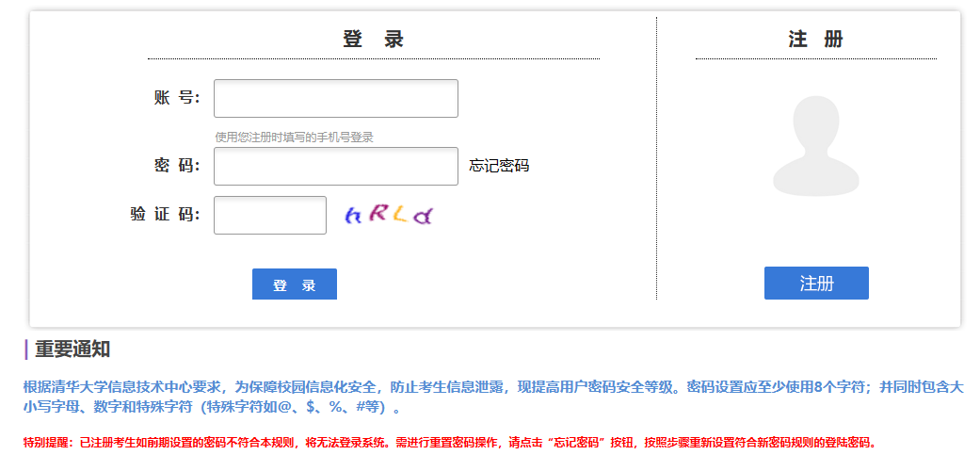Click the 账号 field label
Image resolution: width=980 pixels, height=471 pixels.
tap(177, 98)
